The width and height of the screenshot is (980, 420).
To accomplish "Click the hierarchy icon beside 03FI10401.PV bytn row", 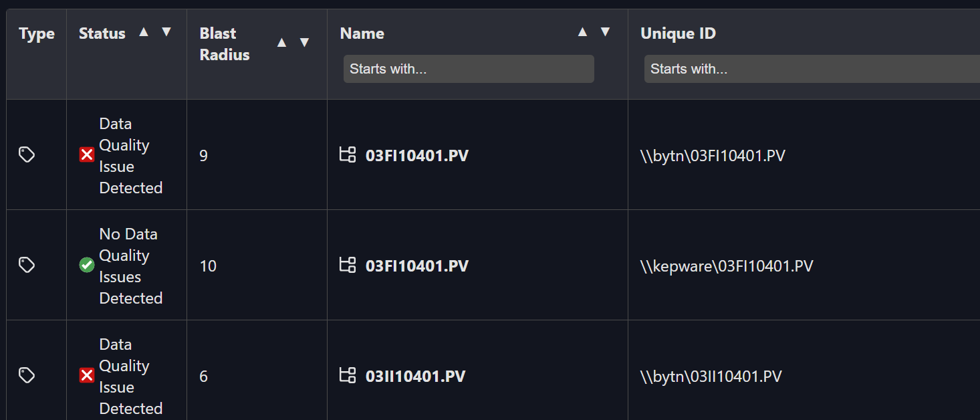I will click(x=348, y=154).
